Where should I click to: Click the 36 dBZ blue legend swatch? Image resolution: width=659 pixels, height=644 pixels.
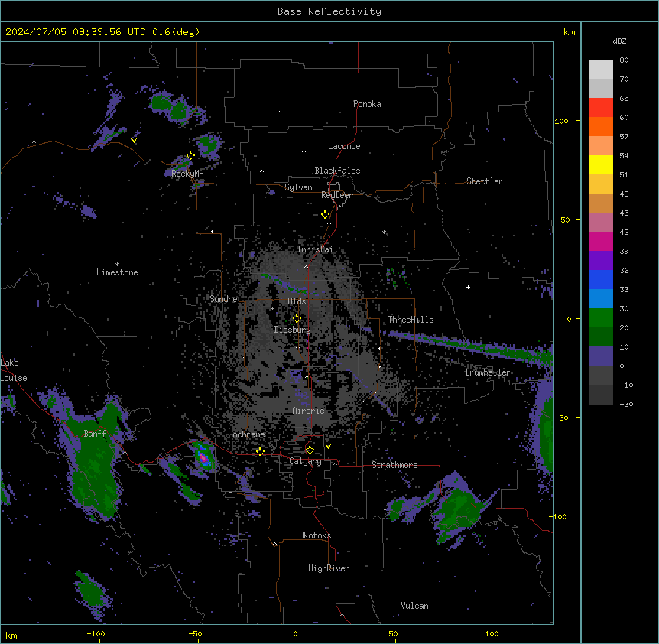tap(601, 279)
